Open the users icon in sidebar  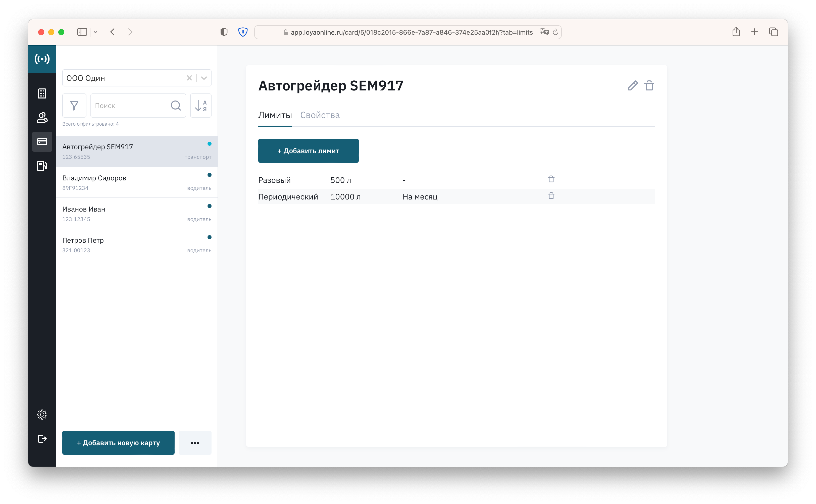tap(42, 118)
